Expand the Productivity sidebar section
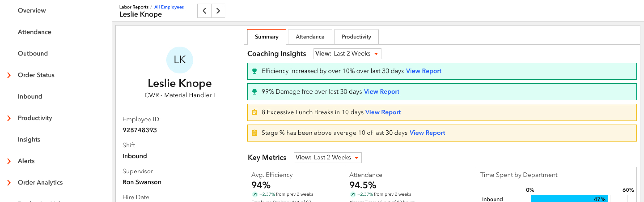Screen dimensions: 644x202 click(x=9, y=118)
